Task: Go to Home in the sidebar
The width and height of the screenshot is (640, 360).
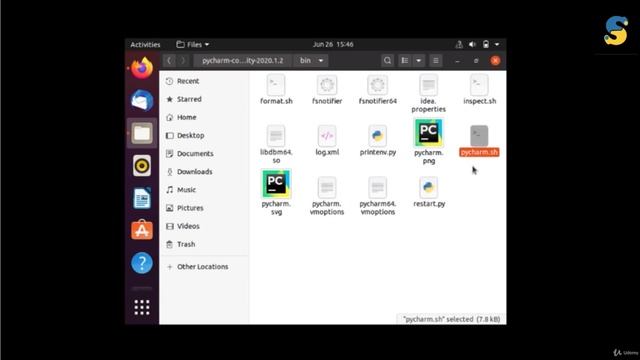Action: click(x=204, y=117)
